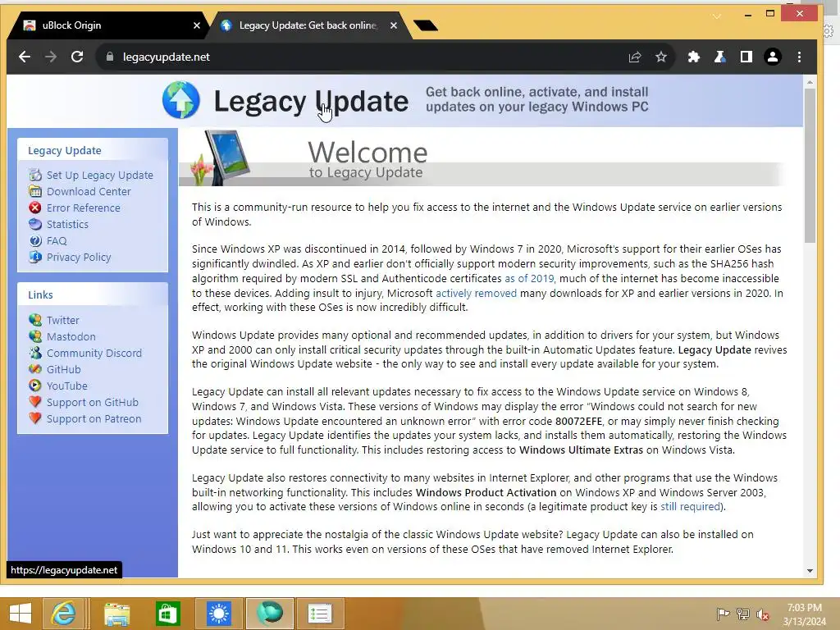Click the share page icon in address bar
This screenshot has height=630, width=840.
click(x=635, y=57)
